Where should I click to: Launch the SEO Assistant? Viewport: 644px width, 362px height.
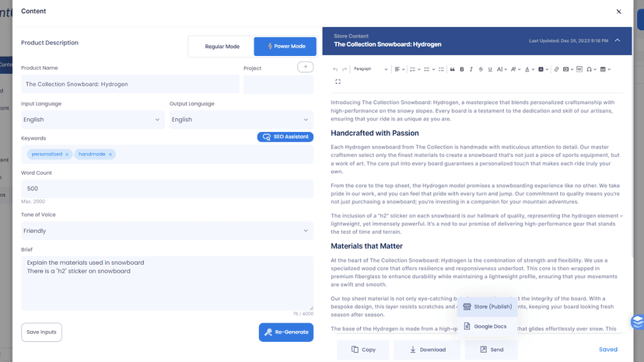click(285, 137)
